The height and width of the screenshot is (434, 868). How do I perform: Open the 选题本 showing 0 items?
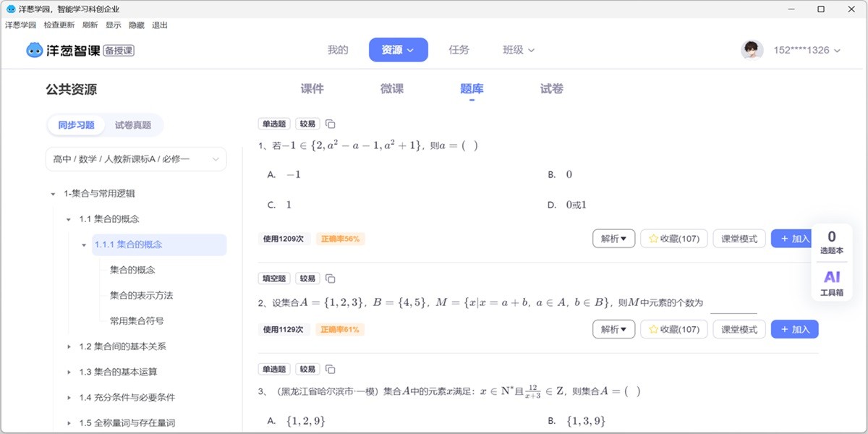click(x=831, y=239)
